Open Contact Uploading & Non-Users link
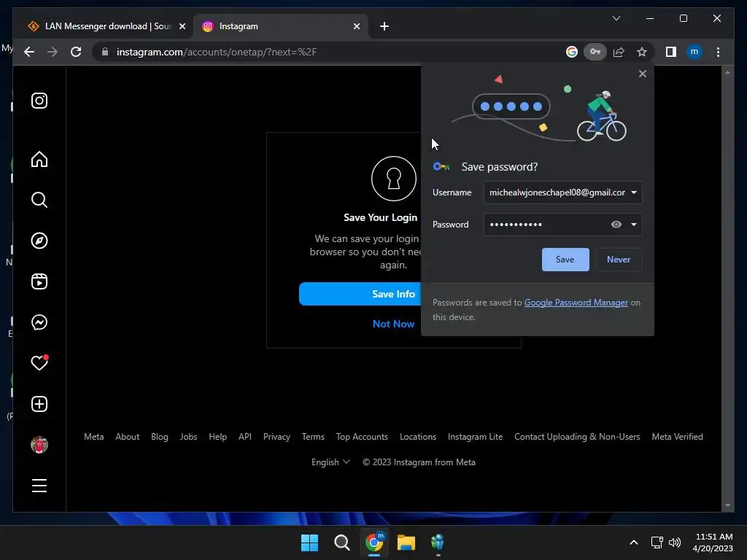Viewport: 747px width, 560px height. tap(577, 437)
